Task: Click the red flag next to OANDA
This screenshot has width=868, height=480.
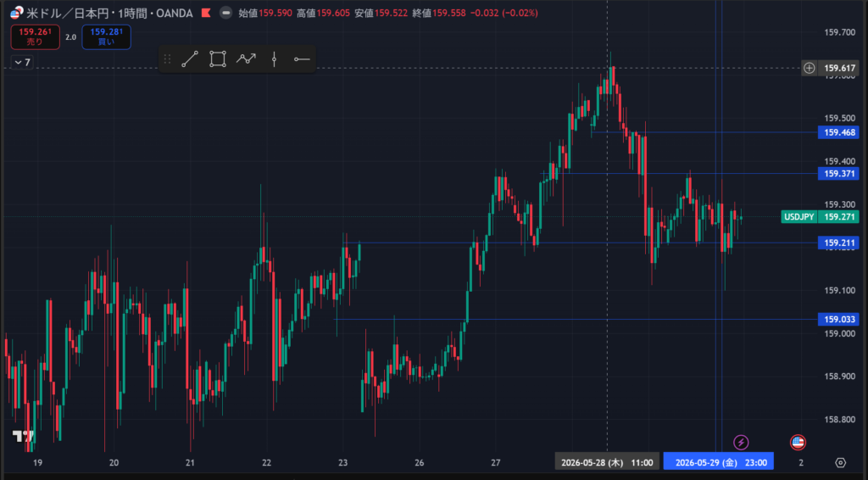Action: coord(206,13)
